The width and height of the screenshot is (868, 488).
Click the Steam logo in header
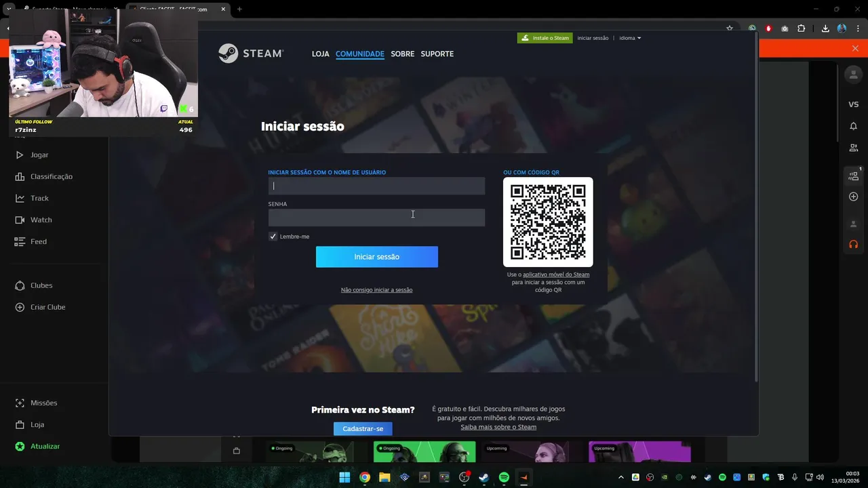[x=251, y=54]
